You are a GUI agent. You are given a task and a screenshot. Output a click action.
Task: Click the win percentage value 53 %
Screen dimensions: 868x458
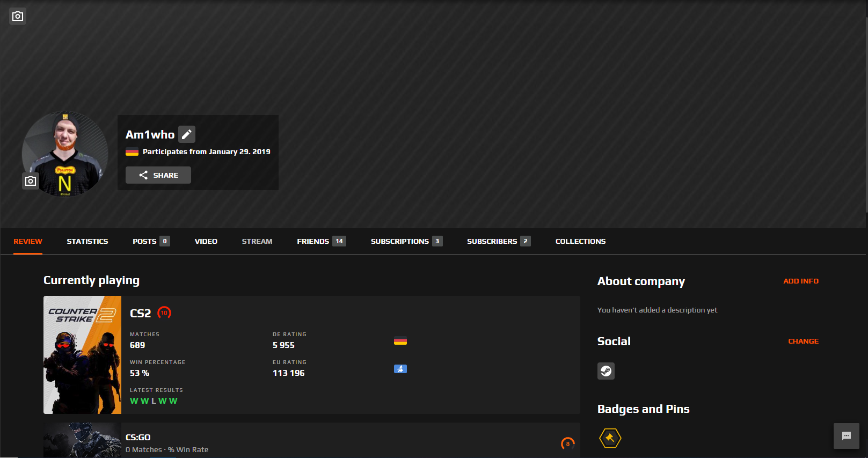point(140,373)
